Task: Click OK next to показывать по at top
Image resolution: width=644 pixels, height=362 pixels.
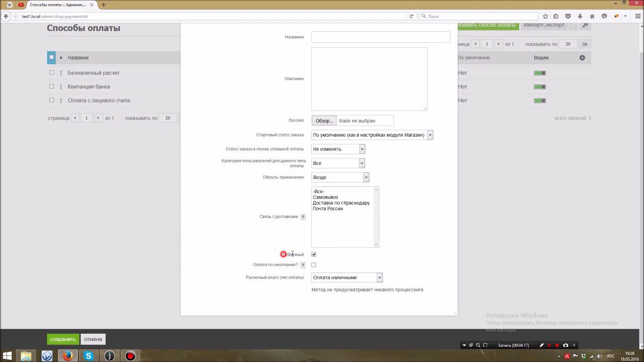Action: tap(585, 44)
